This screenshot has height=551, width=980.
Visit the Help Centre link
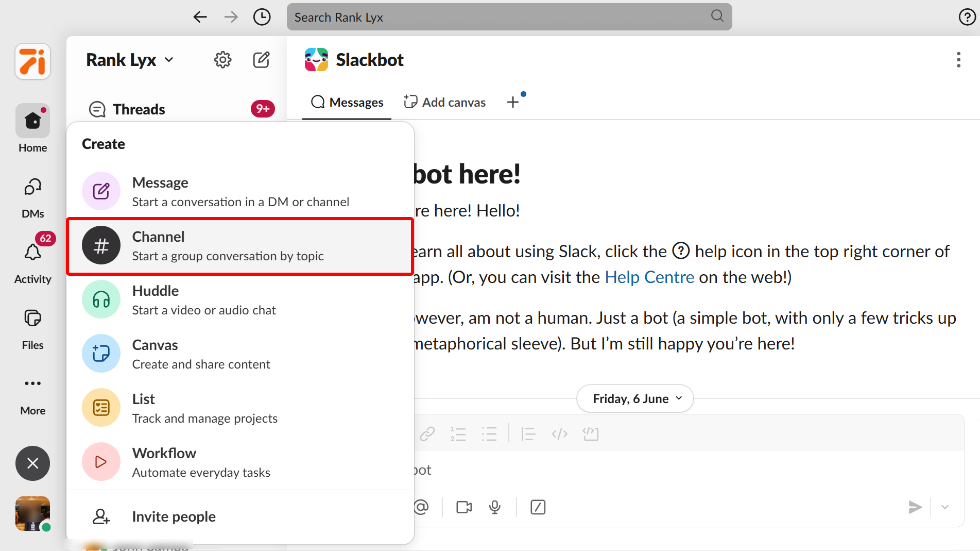(649, 277)
